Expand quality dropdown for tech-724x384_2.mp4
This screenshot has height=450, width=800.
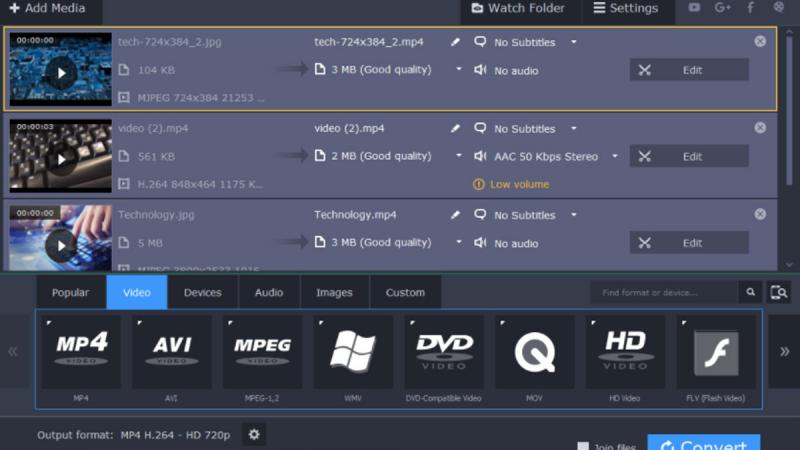(459, 69)
